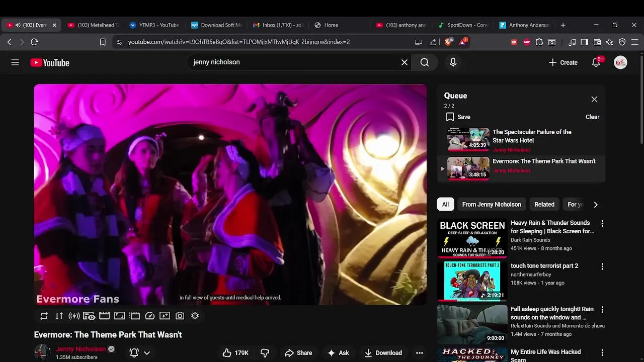644x362 pixels.
Task: Toggle the browser sidebar panel icon
Action: 584,42
